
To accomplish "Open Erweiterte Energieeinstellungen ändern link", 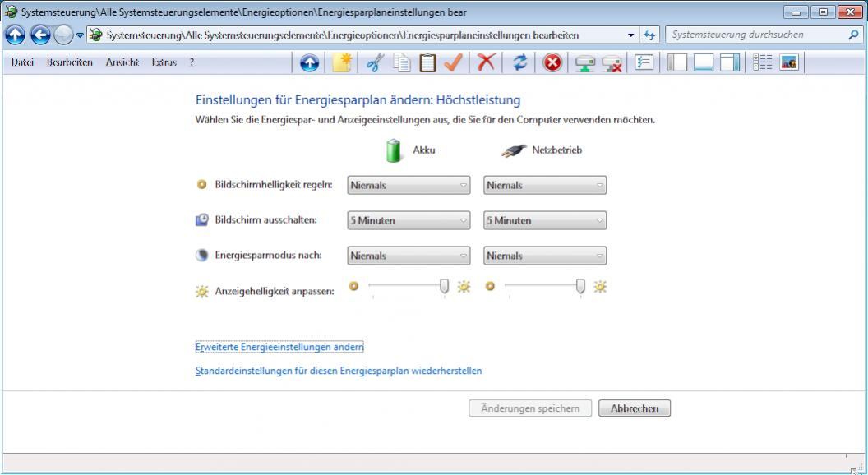I will 279,347.
